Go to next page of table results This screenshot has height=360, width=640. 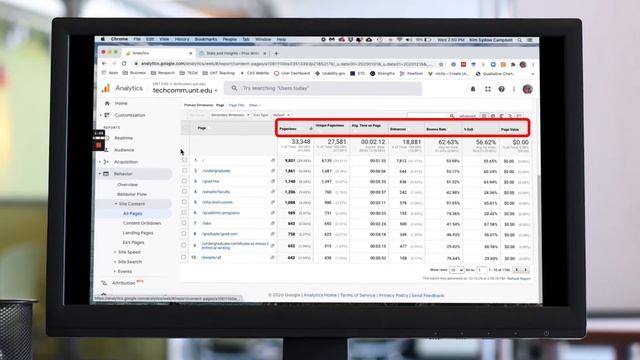[x=526, y=270]
